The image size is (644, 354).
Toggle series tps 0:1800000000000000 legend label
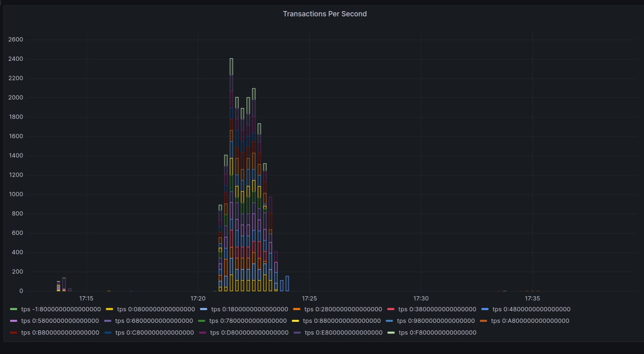coord(249,309)
